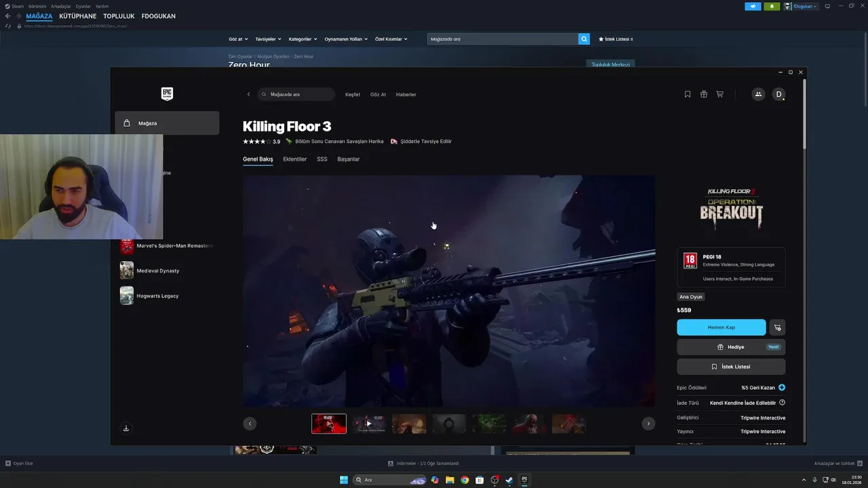The image size is (868, 488).
Task: Select the first red media thumbnail
Action: [329, 424]
